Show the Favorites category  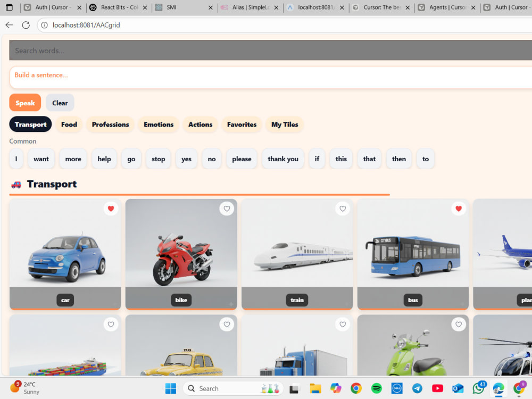click(242, 124)
